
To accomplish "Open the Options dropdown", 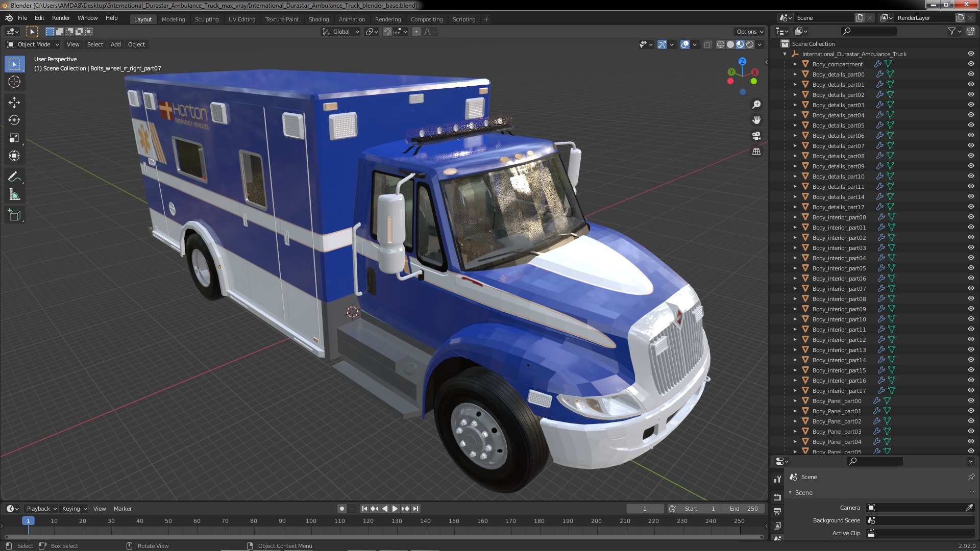I will coord(750,32).
